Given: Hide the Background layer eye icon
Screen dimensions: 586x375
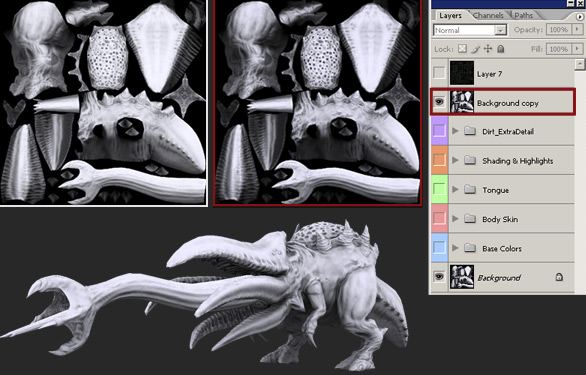Looking at the screenshot, I should point(439,277).
